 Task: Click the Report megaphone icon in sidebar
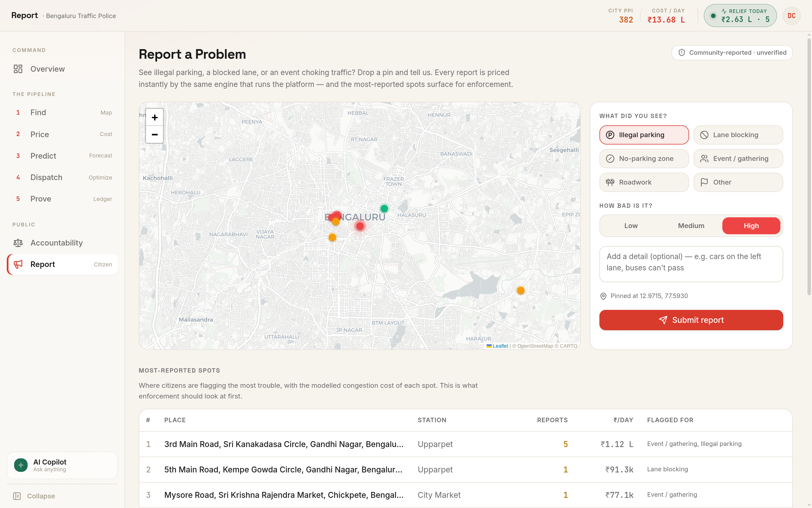18,264
